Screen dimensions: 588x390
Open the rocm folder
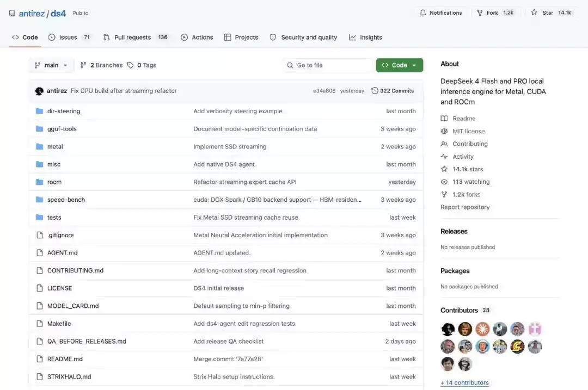click(x=54, y=182)
